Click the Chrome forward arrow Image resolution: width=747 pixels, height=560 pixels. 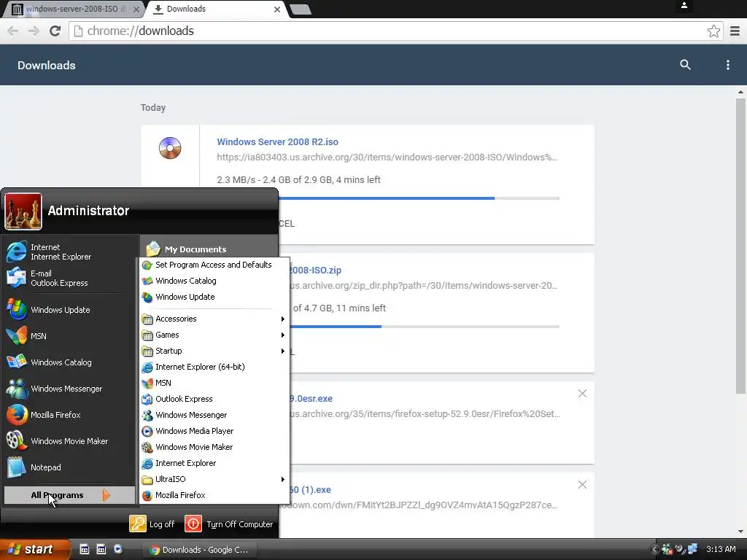tap(34, 31)
